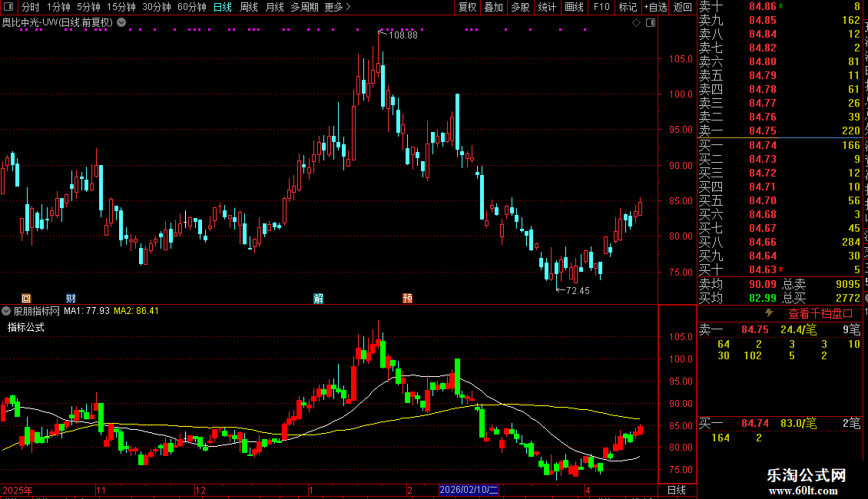
Task: Select the 买十 84.63 order row
Action: click(780, 269)
